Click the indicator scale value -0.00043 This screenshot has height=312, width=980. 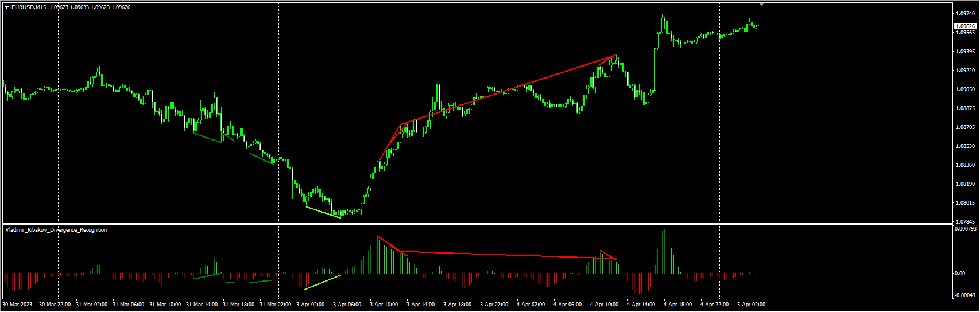tap(965, 295)
